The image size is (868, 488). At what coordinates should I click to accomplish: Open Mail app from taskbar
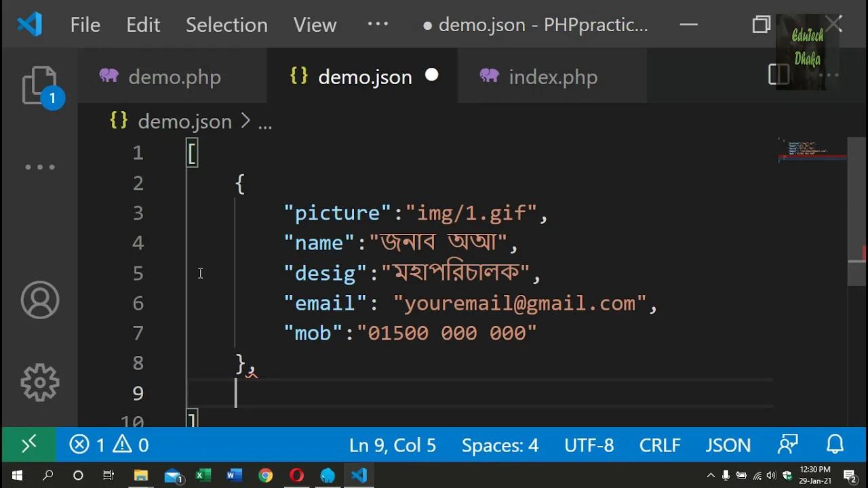point(173,475)
